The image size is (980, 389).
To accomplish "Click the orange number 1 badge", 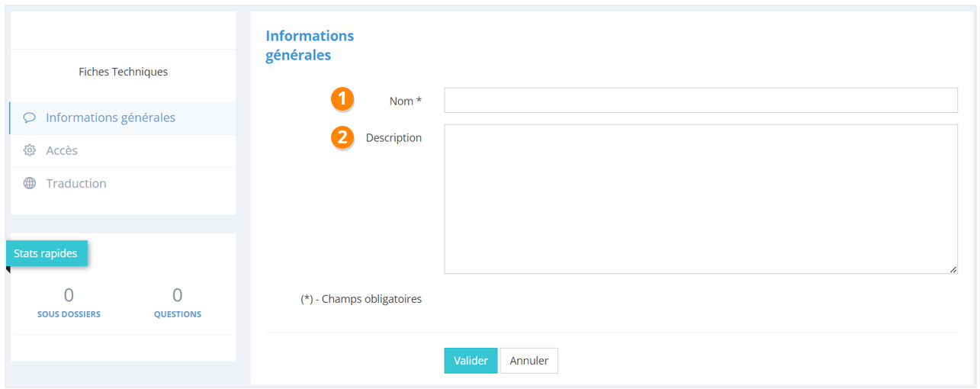I will 342,99.
